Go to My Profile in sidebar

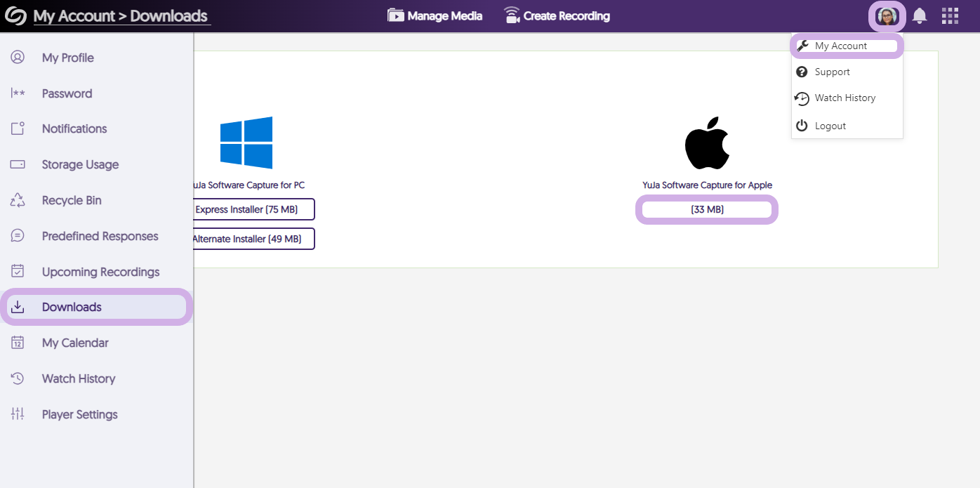pyautogui.click(x=96, y=58)
